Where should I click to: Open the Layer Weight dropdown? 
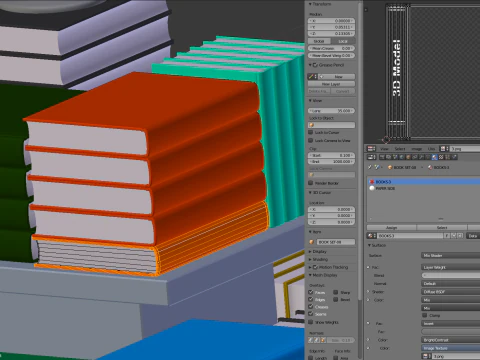coord(451,267)
